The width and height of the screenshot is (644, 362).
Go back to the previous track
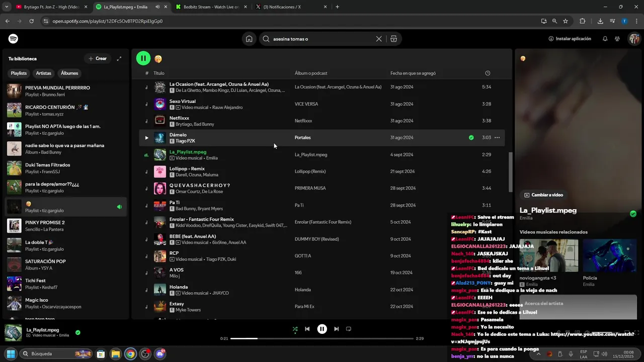pyautogui.click(x=307, y=329)
